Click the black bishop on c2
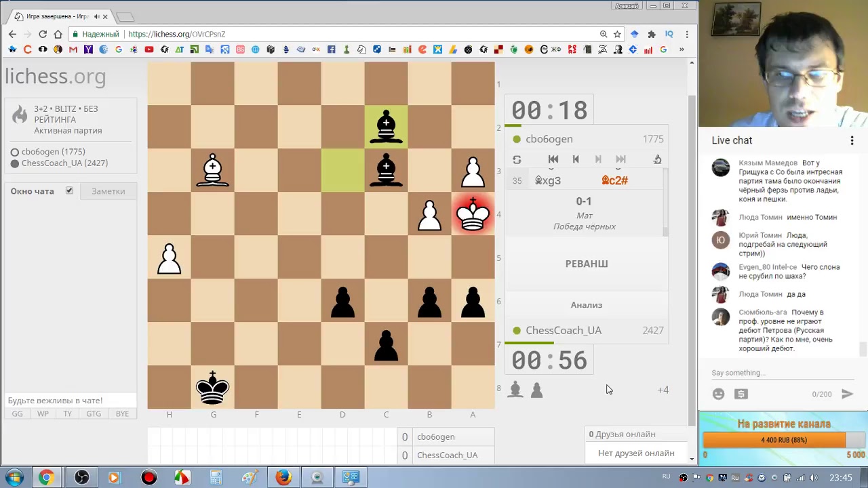The image size is (868, 488). click(386, 127)
